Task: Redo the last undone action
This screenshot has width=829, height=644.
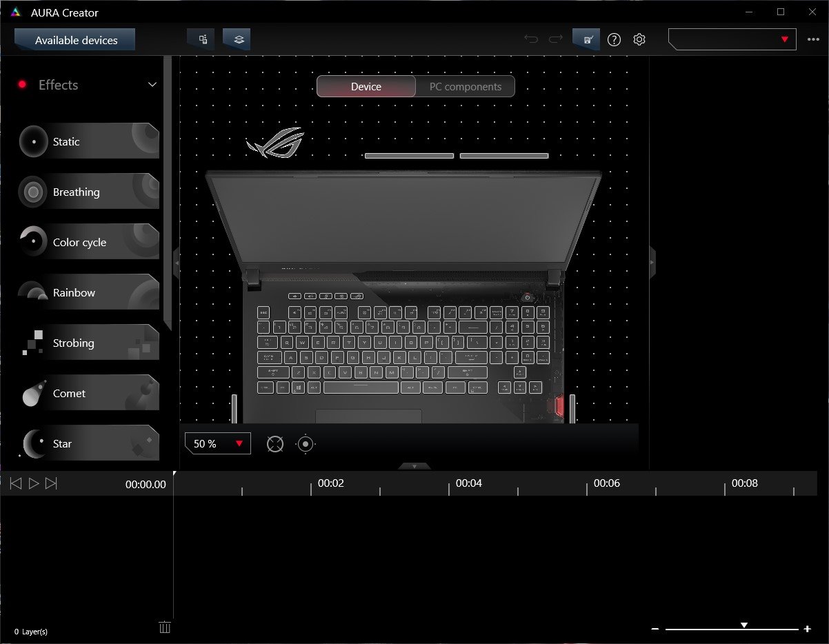Action: 556,39
